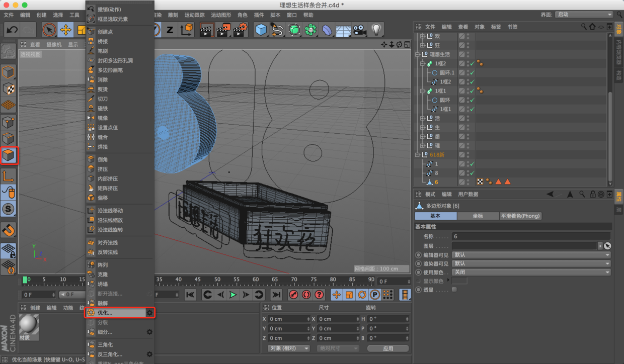The height and width of the screenshot is (364, 624).
Task: Click the undo arrow in the toolbar
Action: (x=12, y=30)
